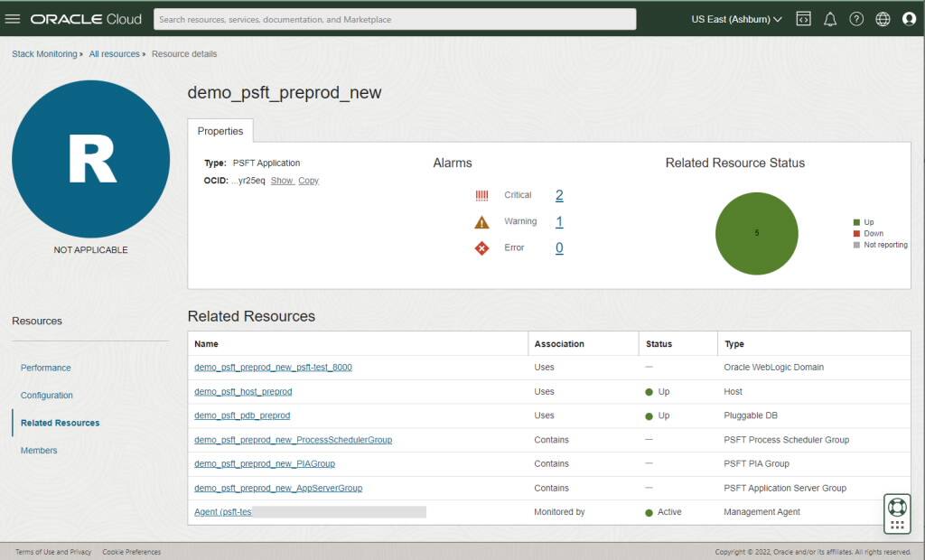Open the help menu icon
The image size is (925, 560).
[x=856, y=18]
